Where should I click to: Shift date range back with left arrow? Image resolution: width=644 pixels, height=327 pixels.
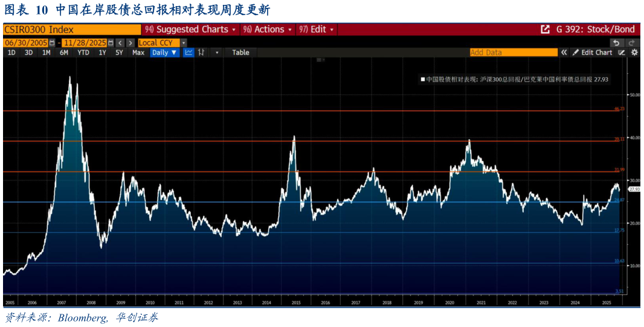click(120, 43)
